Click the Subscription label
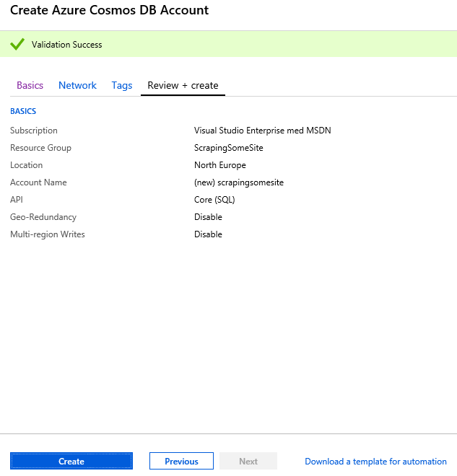Viewport: 457px width, 476px height. coord(34,131)
